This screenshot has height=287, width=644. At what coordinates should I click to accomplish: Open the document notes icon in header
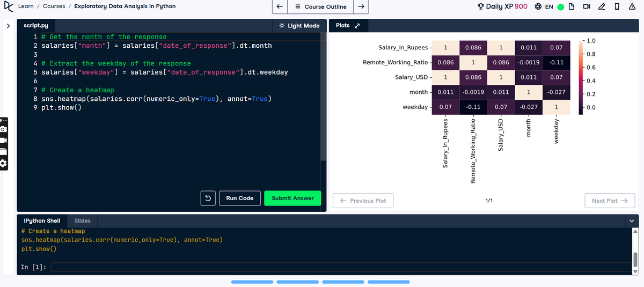click(572, 6)
